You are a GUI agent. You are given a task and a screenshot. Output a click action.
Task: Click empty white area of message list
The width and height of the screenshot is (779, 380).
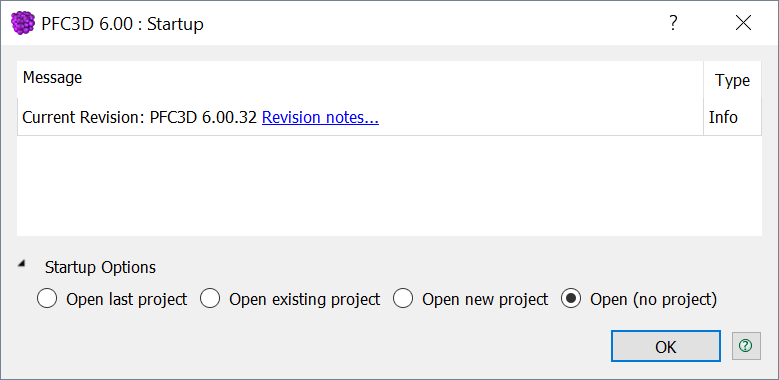coord(389,185)
